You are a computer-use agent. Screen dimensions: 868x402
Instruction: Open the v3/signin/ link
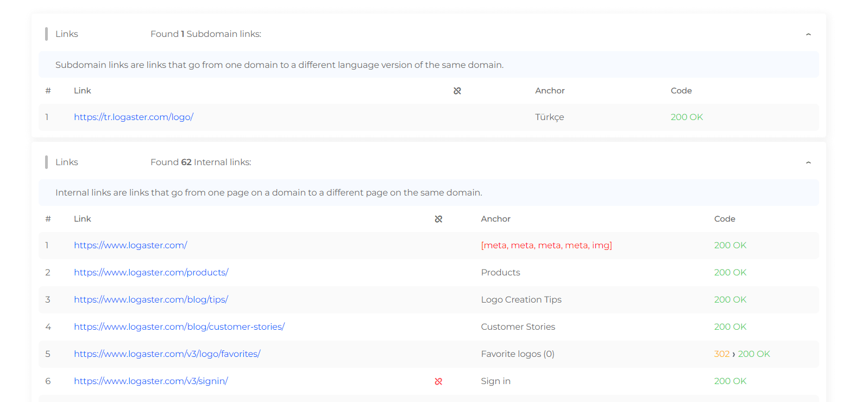click(x=151, y=381)
